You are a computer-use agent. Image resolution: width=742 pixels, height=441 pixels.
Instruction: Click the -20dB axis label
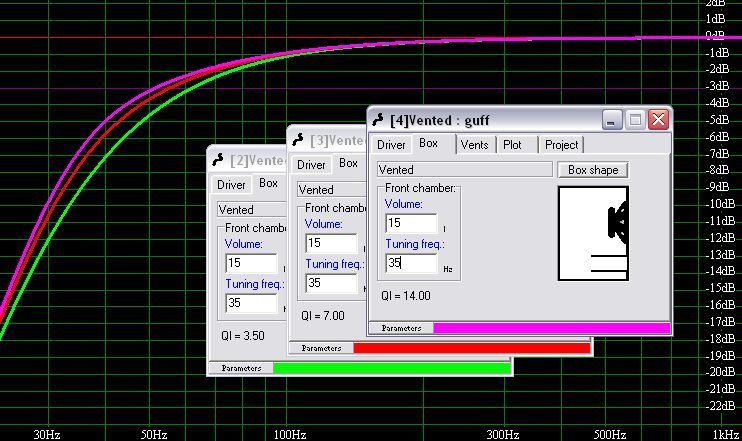(x=720, y=372)
